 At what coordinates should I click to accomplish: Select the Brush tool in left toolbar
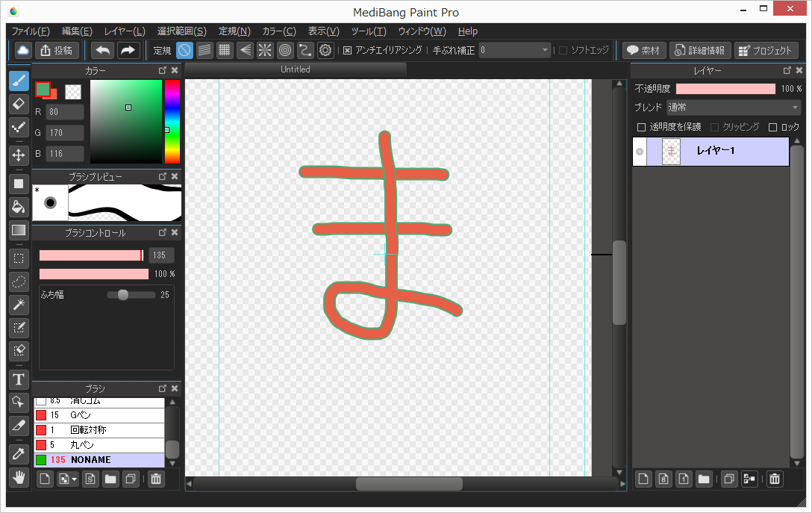click(19, 81)
